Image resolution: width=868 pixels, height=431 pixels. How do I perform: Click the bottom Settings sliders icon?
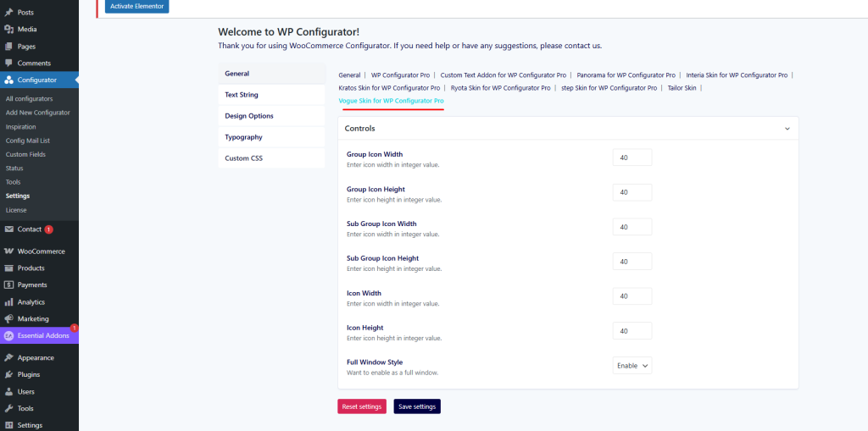click(x=8, y=425)
